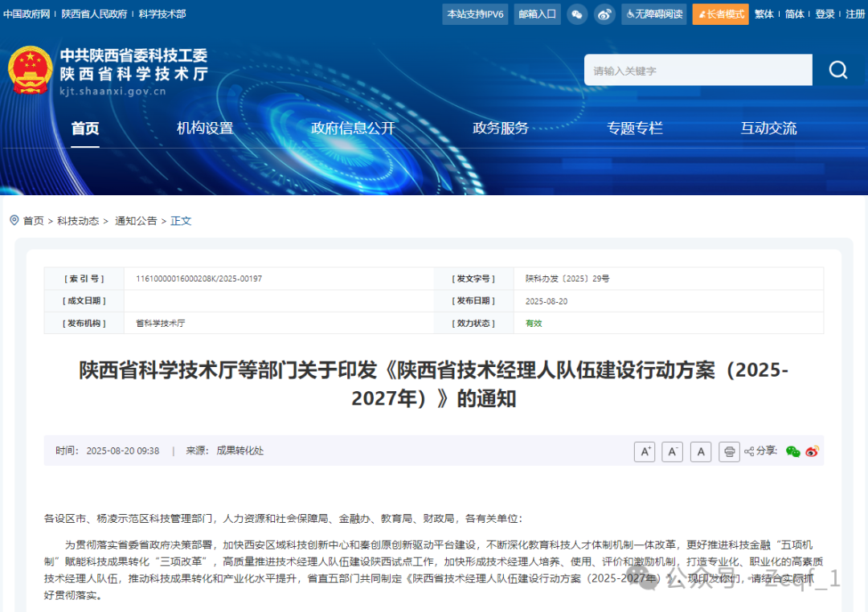868x612 pixels.
Task: Click the 登录 login link
Action: 825,14
